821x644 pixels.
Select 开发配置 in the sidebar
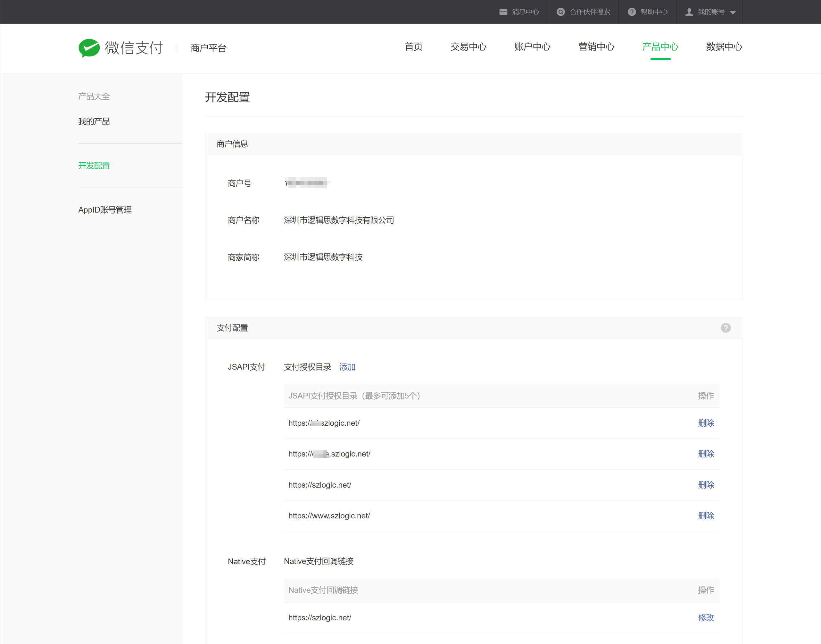(94, 165)
